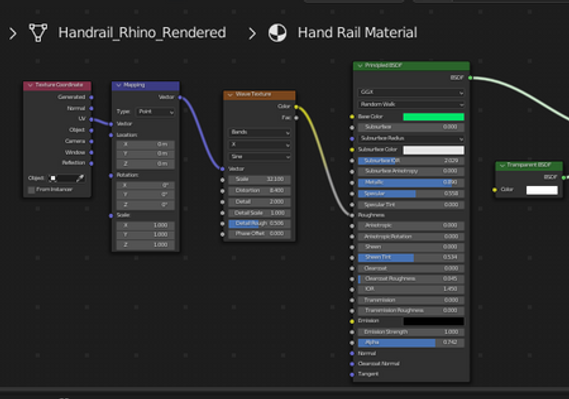Click the Wave Texture Scale field

click(259, 180)
